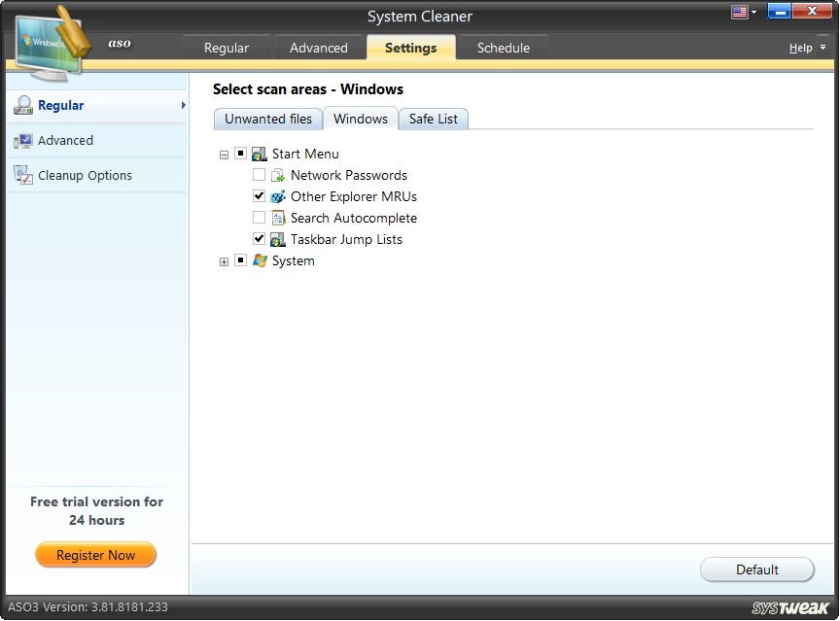Disable Taskbar Jump Lists cleanup

(259, 239)
